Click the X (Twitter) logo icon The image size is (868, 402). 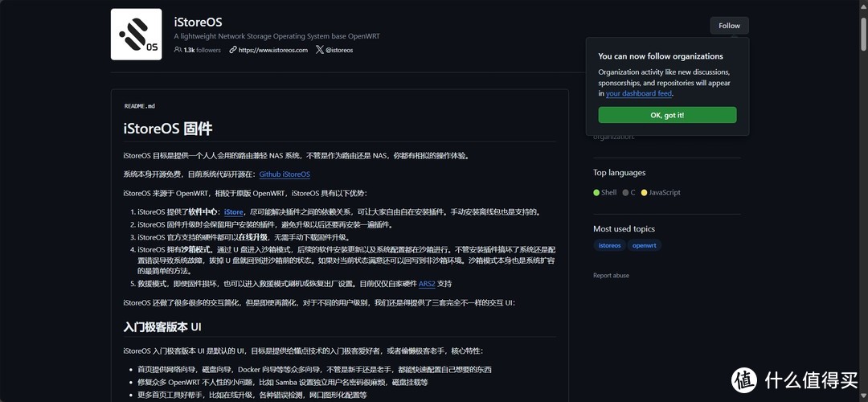320,50
